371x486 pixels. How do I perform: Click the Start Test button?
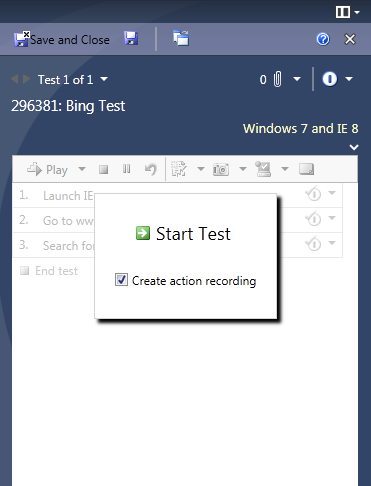pyautogui.click(x=183, y=233)
